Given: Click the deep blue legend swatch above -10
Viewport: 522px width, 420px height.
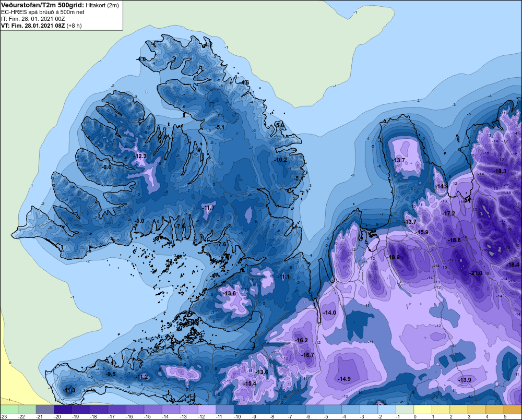Looking at the screenshot, I should (x=243, y=409).
